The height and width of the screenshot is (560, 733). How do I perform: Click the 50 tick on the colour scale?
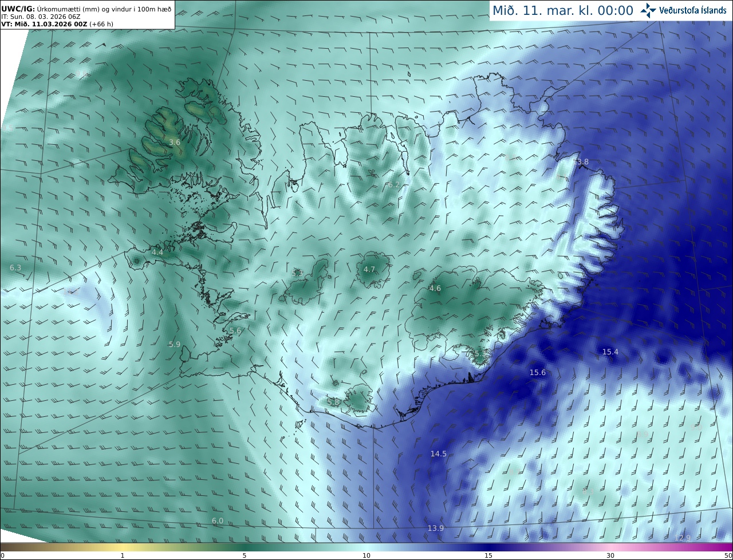pos(728,555)
